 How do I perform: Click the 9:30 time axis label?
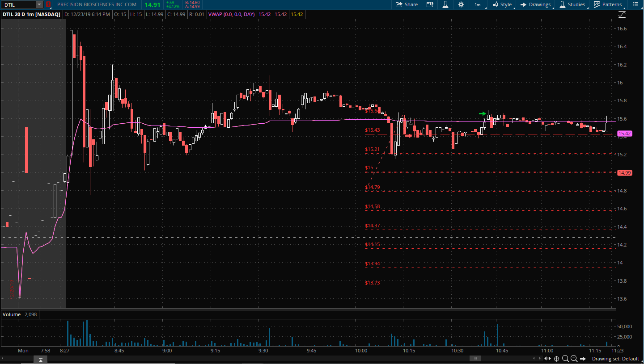click(263, 351)
